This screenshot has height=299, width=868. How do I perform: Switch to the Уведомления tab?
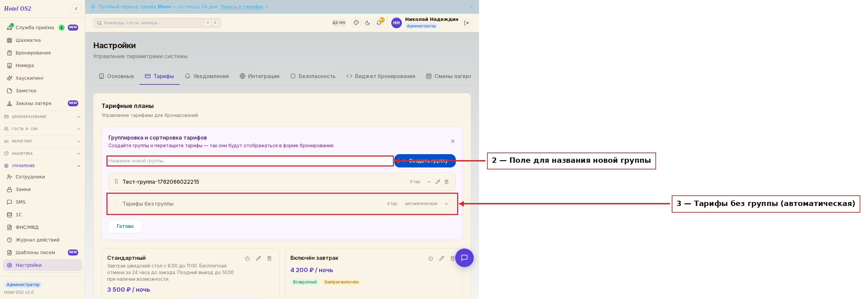click(207, 76)
